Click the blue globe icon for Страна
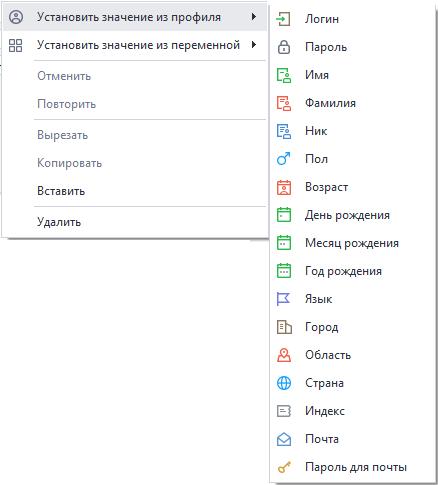The height and width of the screenshot is (485, 438). pos(284,383)
